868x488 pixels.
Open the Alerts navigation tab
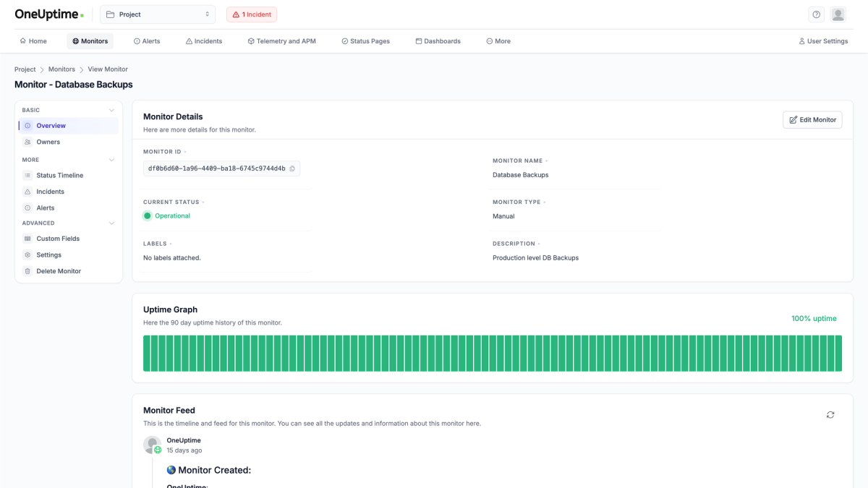147,41
